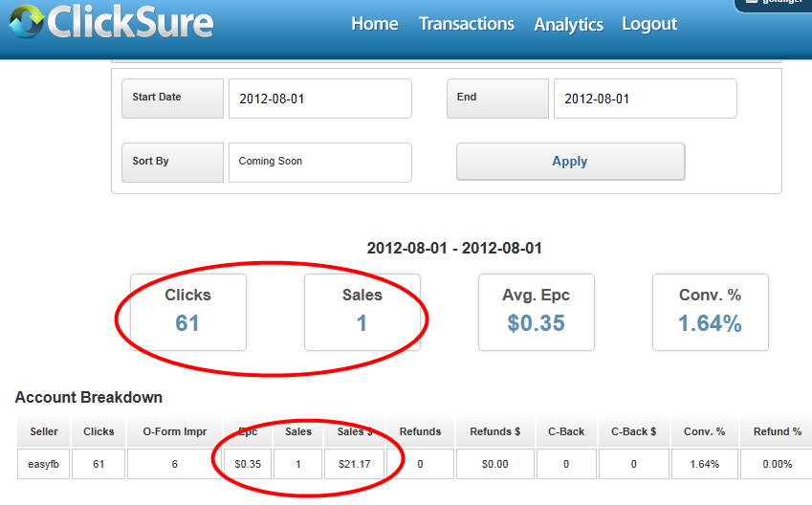The height and width of the screenshot is (506, 812).
Task: Click the Clicks summary card showing 61
Action: (x=188, y=312)
